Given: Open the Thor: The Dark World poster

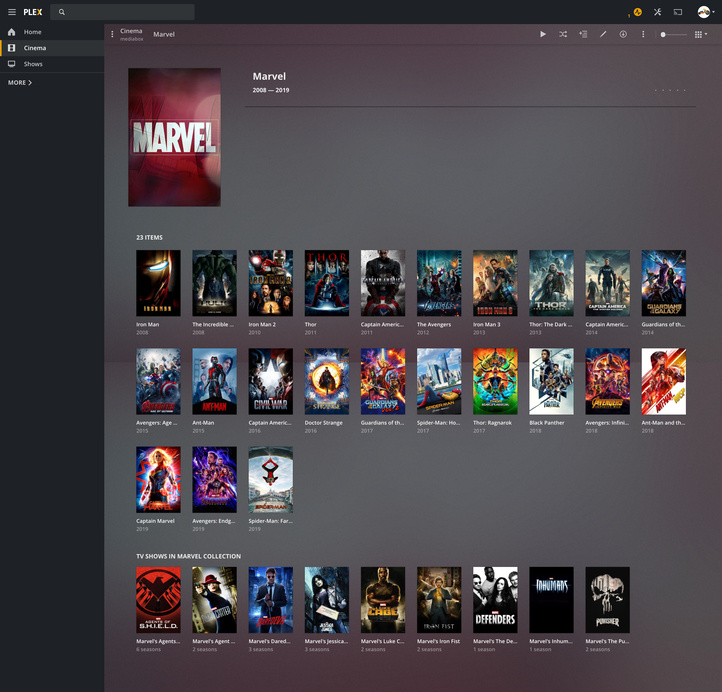Looking at the screenshot, I should (x=551, y=283).
